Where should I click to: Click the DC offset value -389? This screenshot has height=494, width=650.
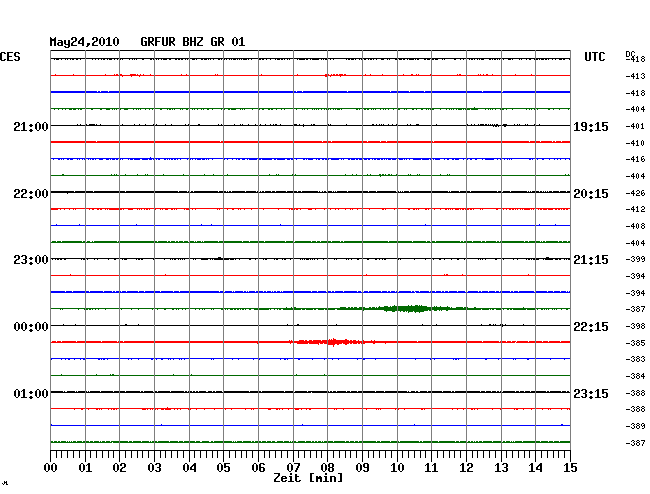[635, 426]
